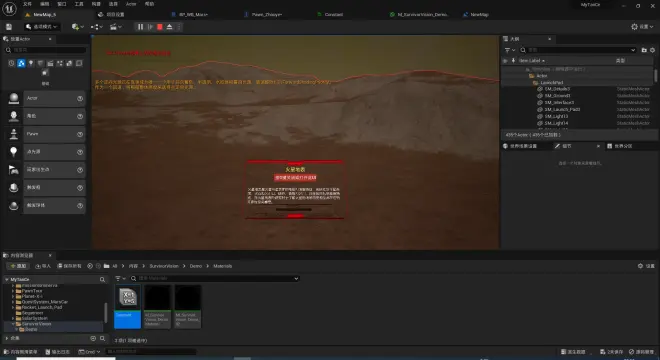This screenshot has height=360, width=660.
Task: Show recently placed actors category
Action: 11,63
